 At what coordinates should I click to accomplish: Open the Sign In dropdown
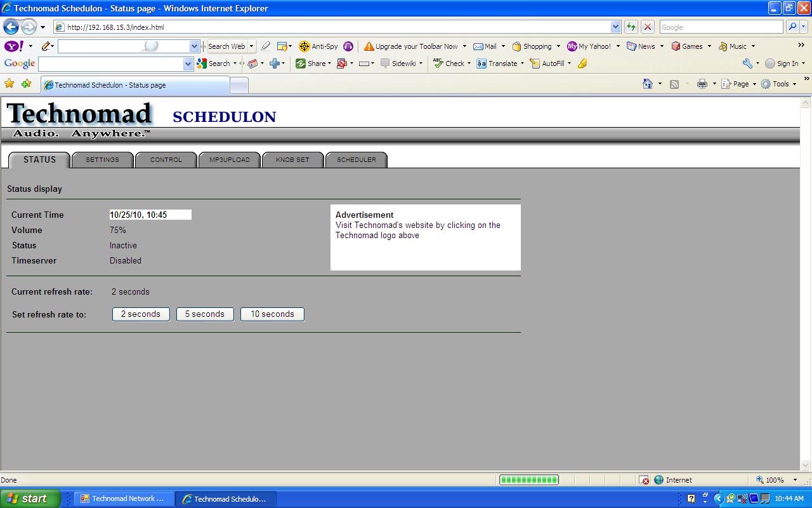803,63
